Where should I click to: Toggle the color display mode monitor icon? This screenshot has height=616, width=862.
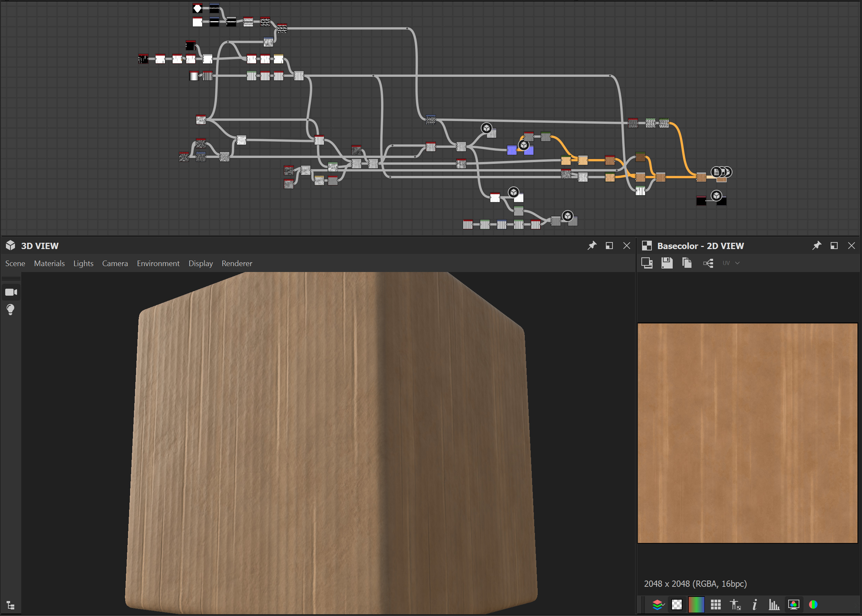[x=794, y=605]
